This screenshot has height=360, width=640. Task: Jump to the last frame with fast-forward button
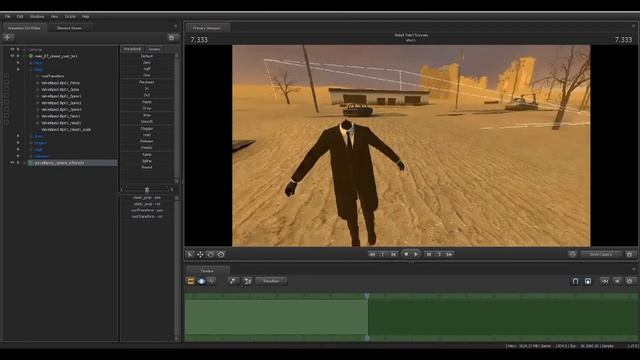pos(449,254)
